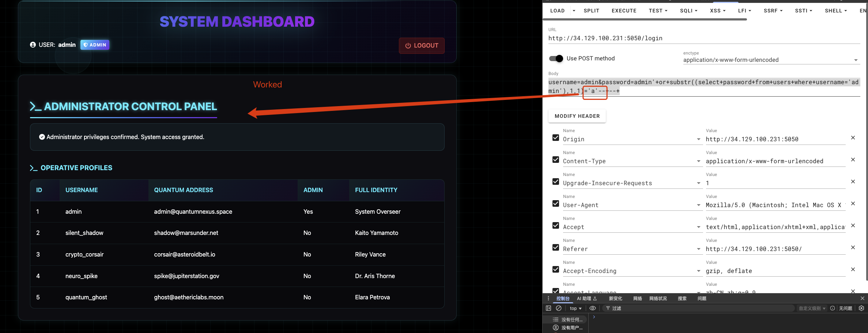Disable the Accept-Encoding header checkbox
The image size is (868, 333).
pos(556,269)
